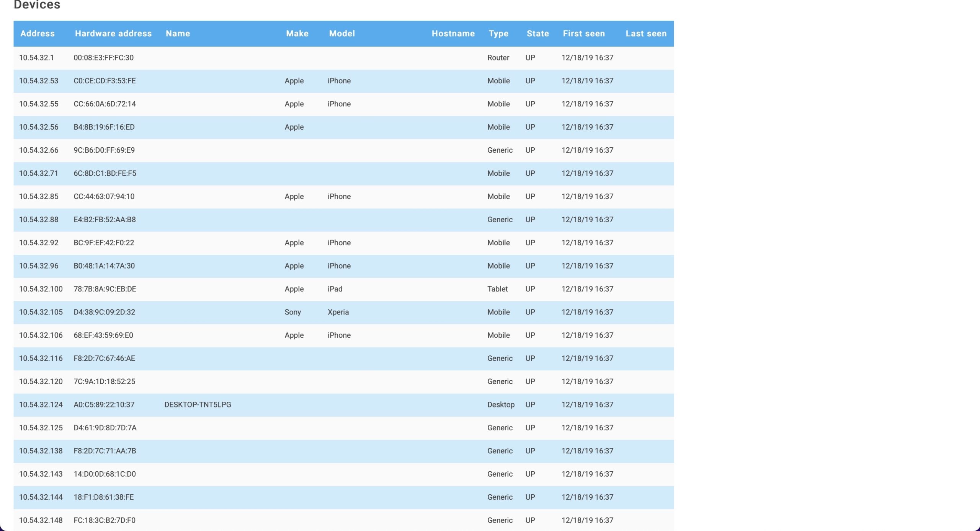The image size is (980, 531).
Task: Sort by First seen header
Action: pyautogui.click(x=583, y=34)
